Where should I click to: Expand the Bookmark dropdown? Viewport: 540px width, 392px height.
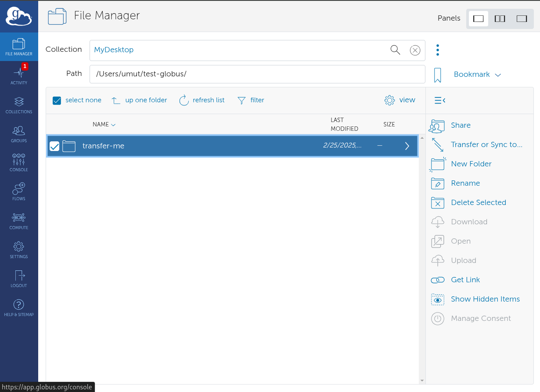[x=478, y=75]
